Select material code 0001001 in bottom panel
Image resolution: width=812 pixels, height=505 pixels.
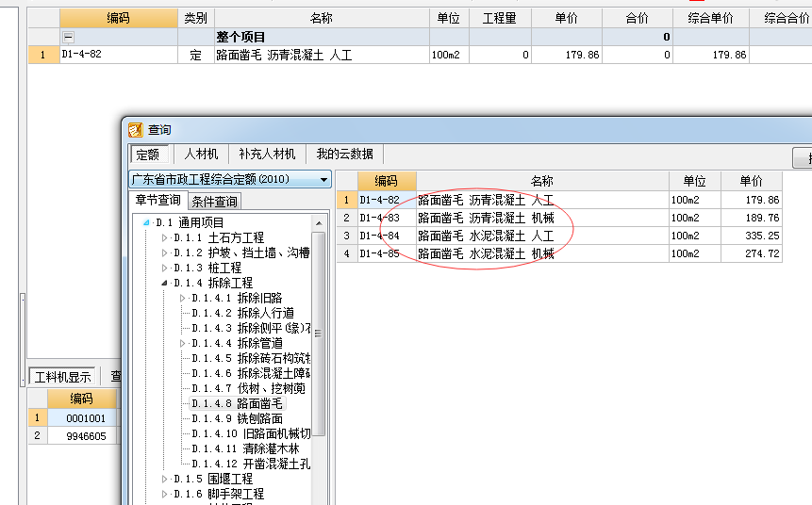pyautogui.click(x=82, y=418)
